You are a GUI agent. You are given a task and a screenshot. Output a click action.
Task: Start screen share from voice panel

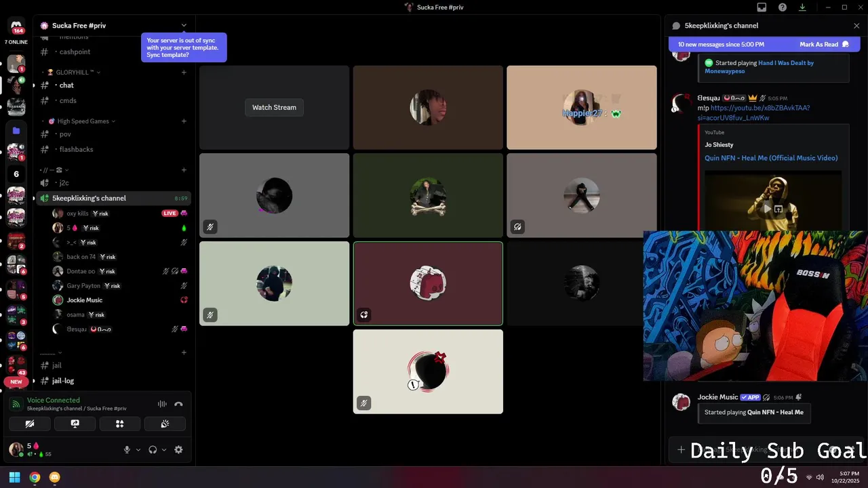(x=75, y=424)
